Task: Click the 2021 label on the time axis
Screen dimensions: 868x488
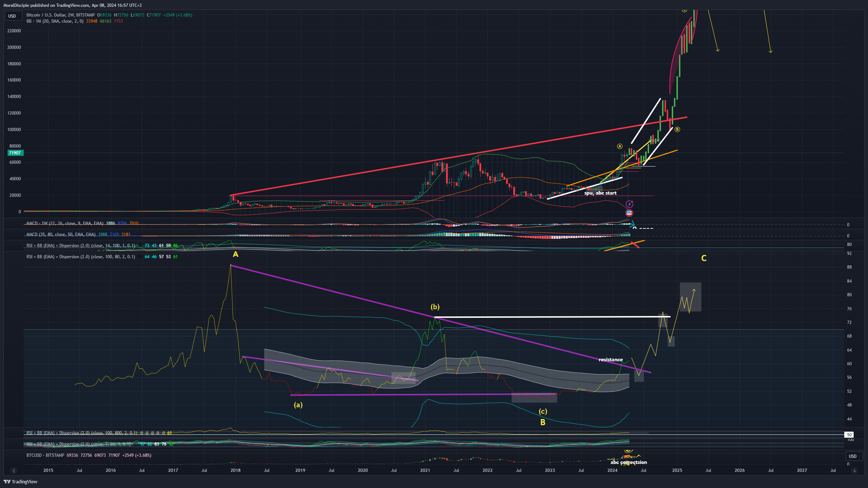Action: point(425,470)
